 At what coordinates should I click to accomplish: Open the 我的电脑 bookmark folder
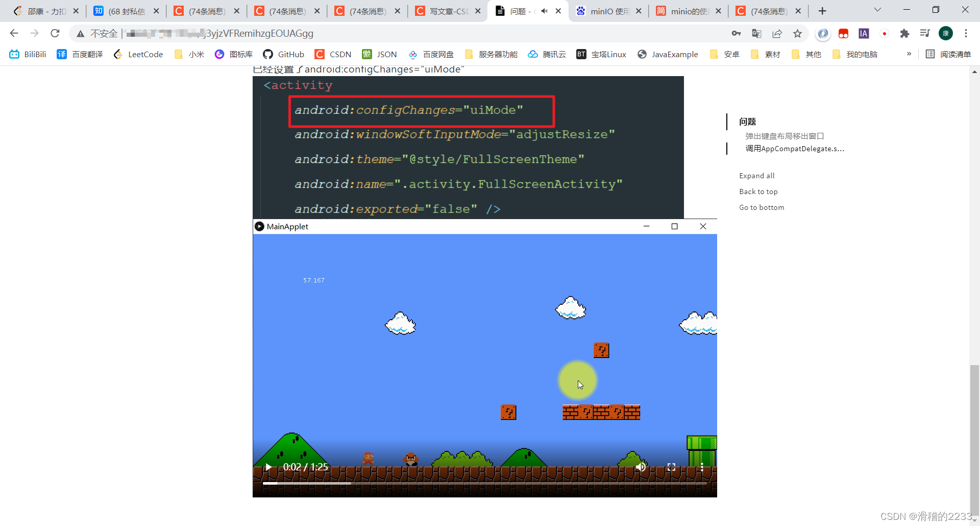pos(855,54)
